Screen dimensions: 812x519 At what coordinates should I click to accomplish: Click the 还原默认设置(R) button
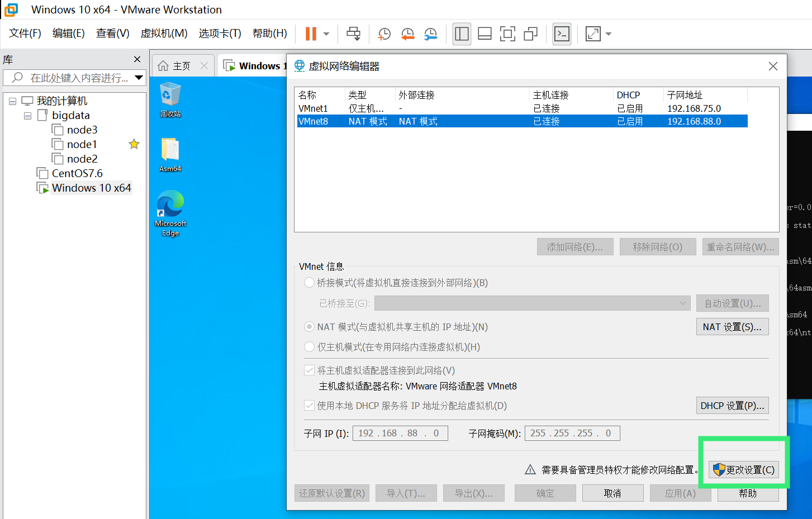coord(332,493)
